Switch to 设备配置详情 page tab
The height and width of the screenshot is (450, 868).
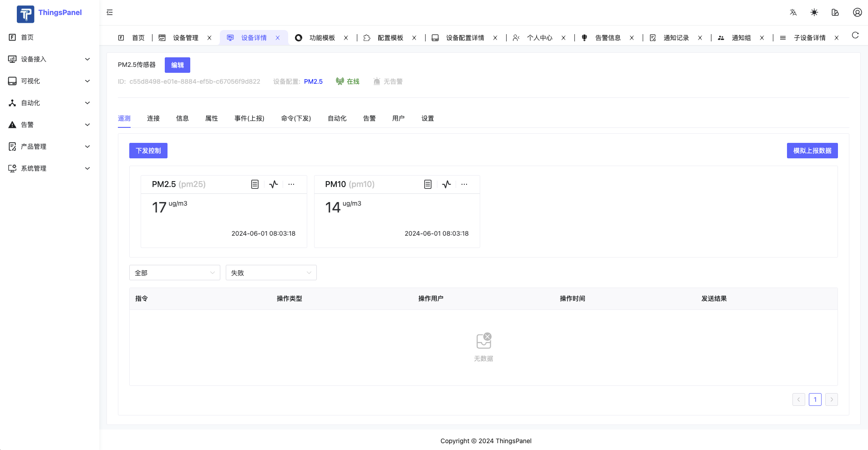(x=465, y=38)
